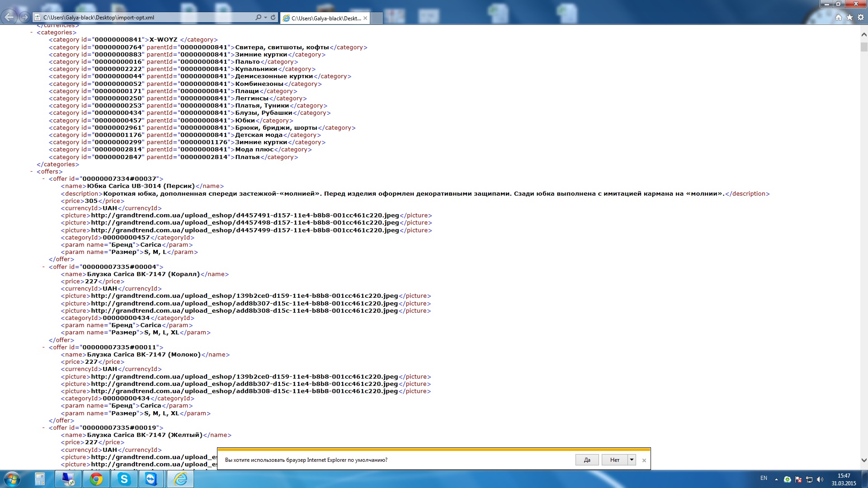Collapse offer 00000007334#00037 node
Screen dimensions: 868x488
click(44, 179)
